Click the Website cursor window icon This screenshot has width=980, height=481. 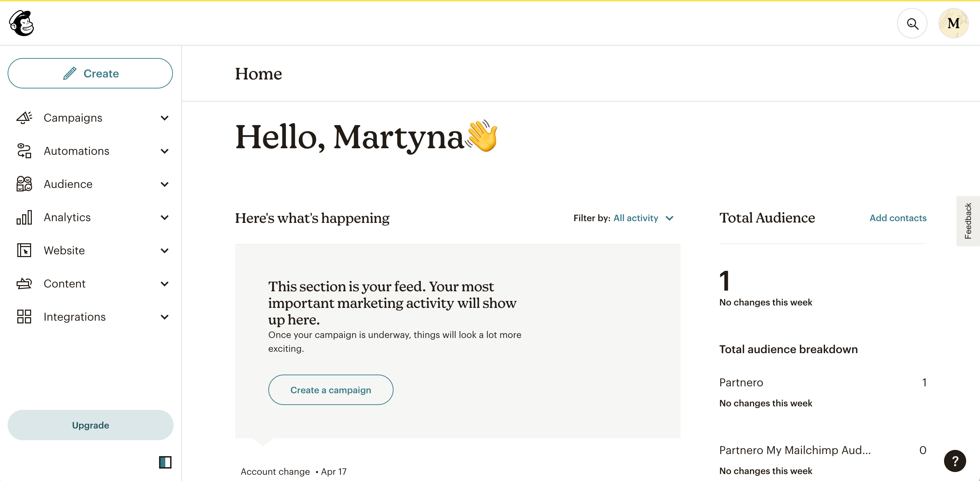24,251
